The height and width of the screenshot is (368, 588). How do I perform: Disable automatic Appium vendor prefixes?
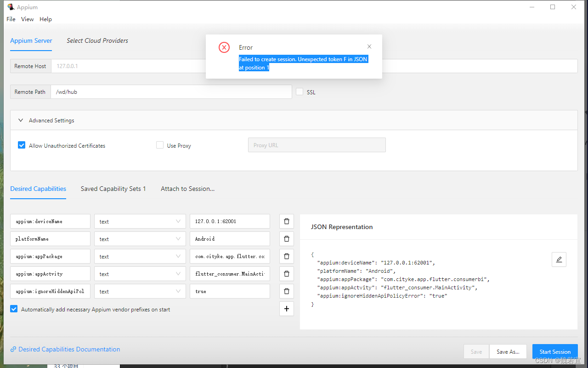click(x=13, y=309)
